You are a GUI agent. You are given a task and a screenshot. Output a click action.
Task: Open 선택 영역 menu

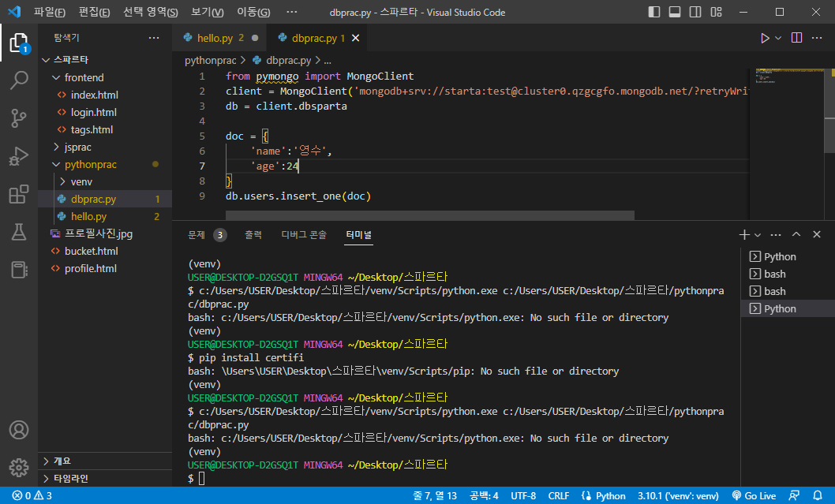coord(150,12)
